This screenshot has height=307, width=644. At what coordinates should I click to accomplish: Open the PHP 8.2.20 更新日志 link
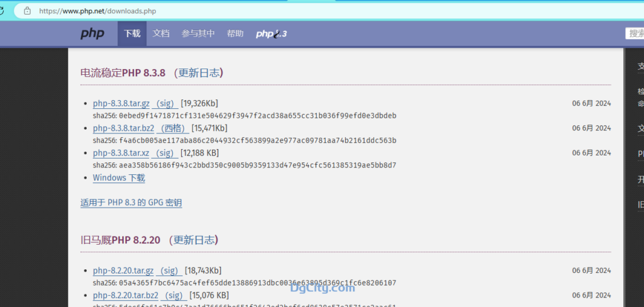tap(195, 240)
